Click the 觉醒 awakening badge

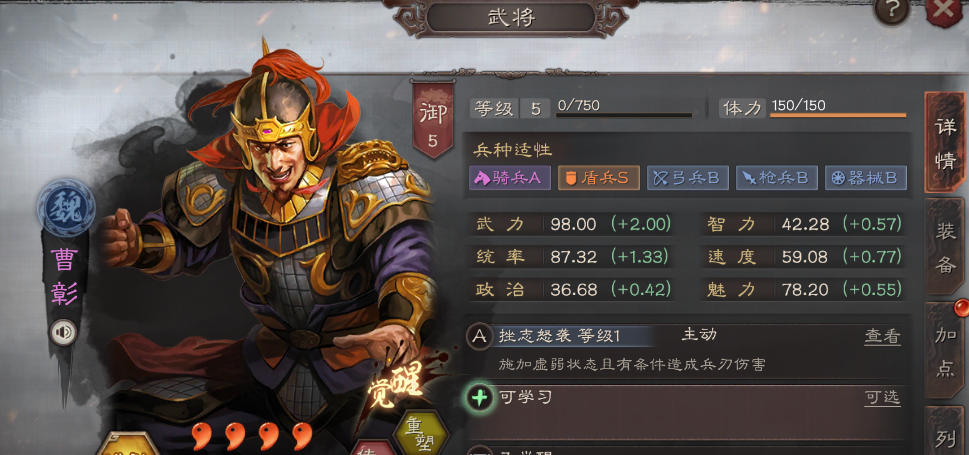coord(396,386)
